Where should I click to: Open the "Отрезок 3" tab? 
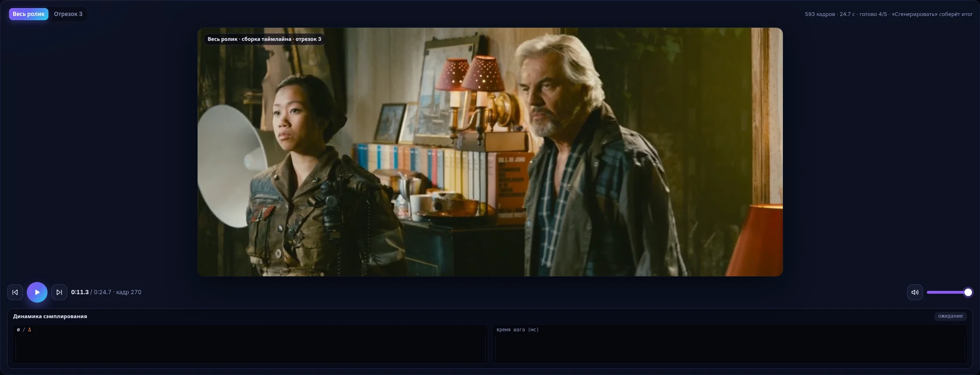pyautogui.click(x=68, y=14)
